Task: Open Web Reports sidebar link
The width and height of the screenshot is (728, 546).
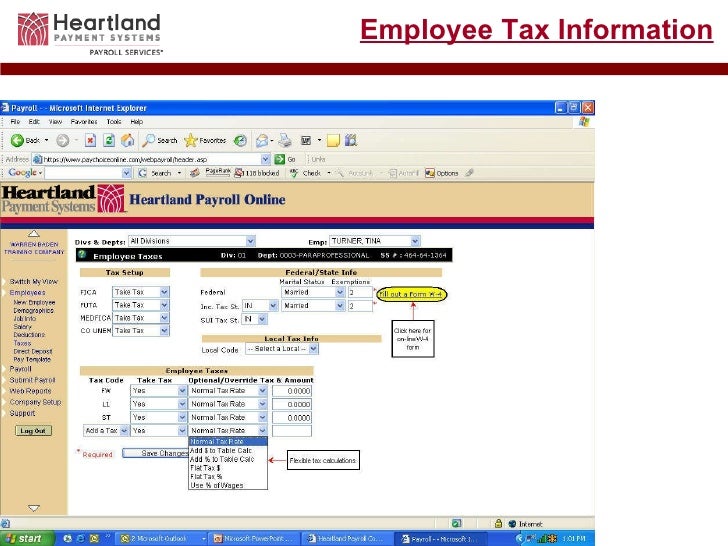Action: (30, 391)
